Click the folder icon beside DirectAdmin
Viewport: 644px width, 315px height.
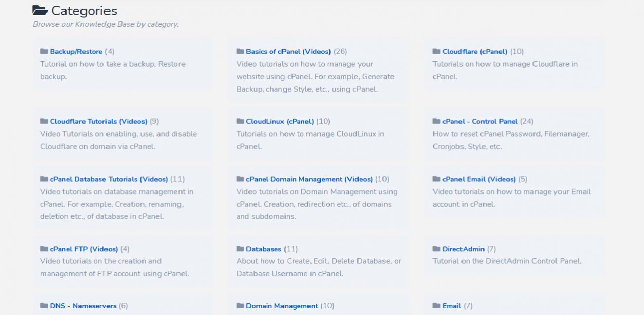point(436,249)
